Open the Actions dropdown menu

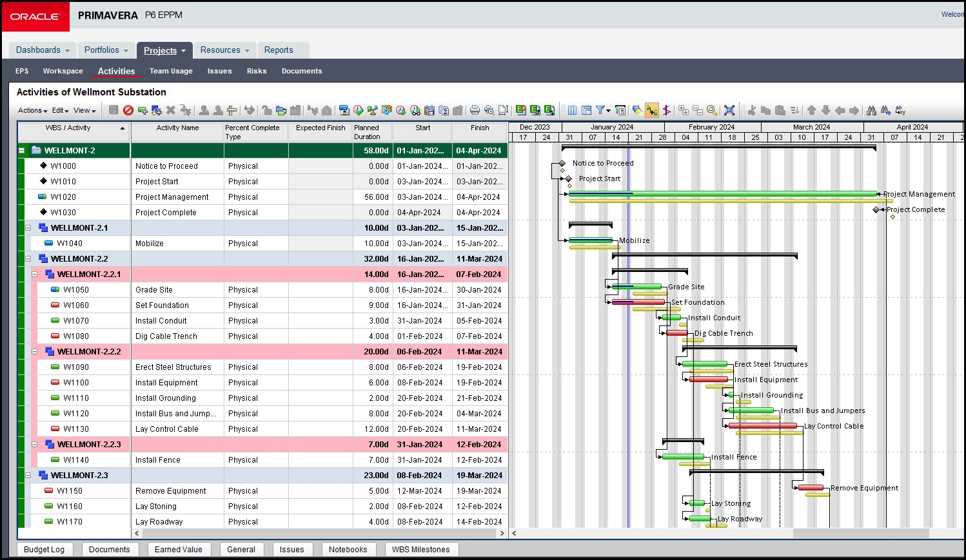point(30,110)
